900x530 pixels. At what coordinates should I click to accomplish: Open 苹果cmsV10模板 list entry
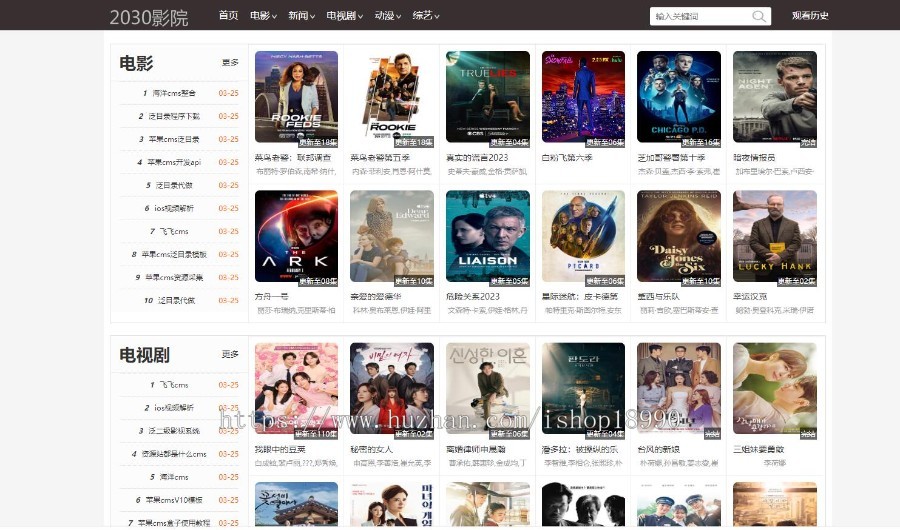click(174, 500)
